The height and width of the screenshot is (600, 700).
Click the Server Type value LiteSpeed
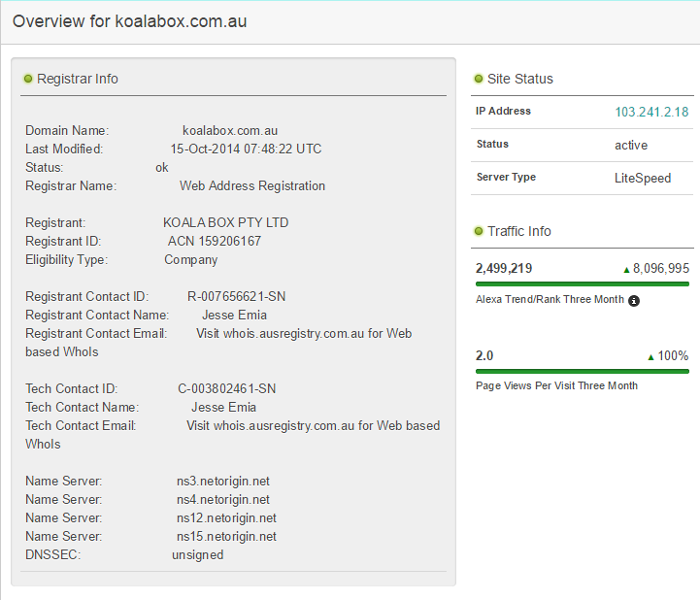pos(643,178)
